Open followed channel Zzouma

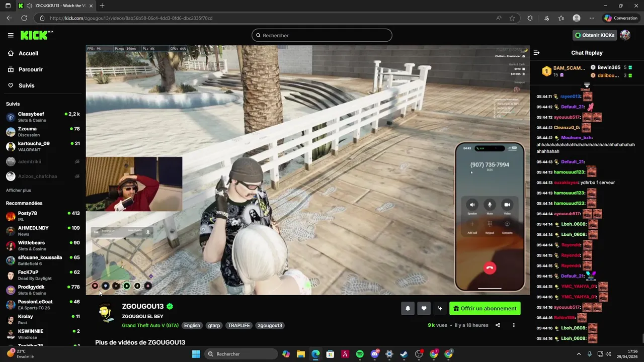tap(43, 132)
